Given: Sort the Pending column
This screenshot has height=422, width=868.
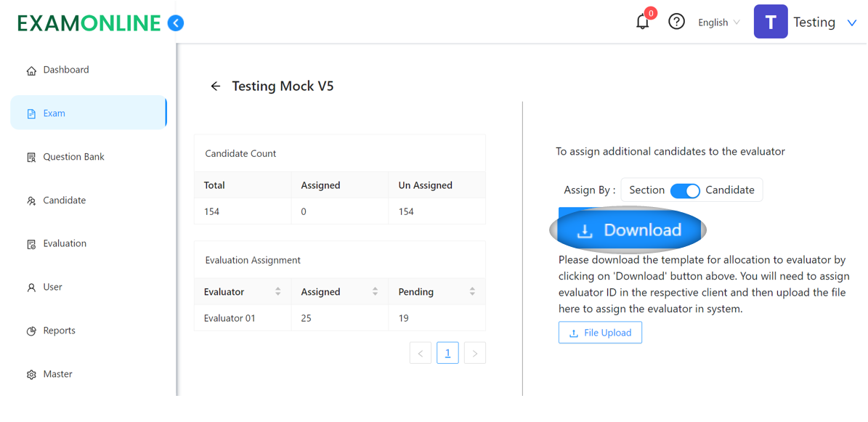Looking at the screenshot, I should point(472,292).
